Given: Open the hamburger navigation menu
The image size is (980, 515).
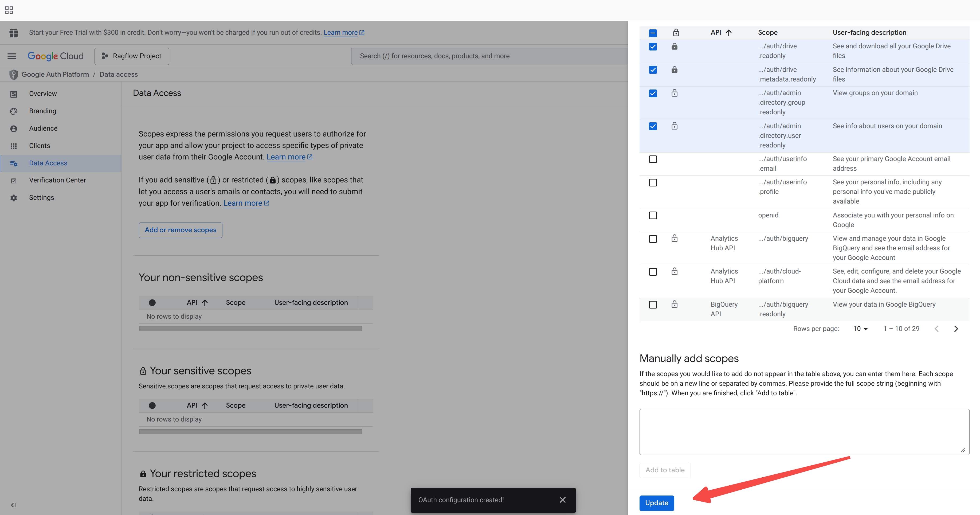Looking at the screenshot, I should pos(12,56).
